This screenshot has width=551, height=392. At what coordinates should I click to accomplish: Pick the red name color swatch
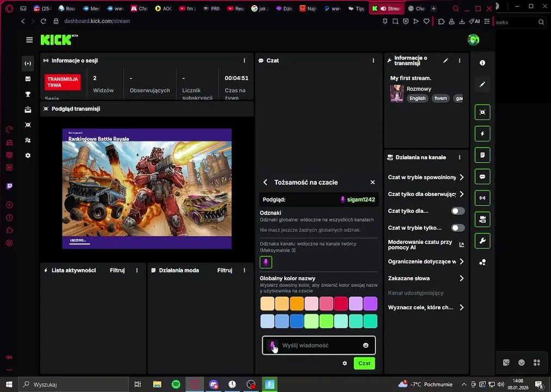point(341,303)
